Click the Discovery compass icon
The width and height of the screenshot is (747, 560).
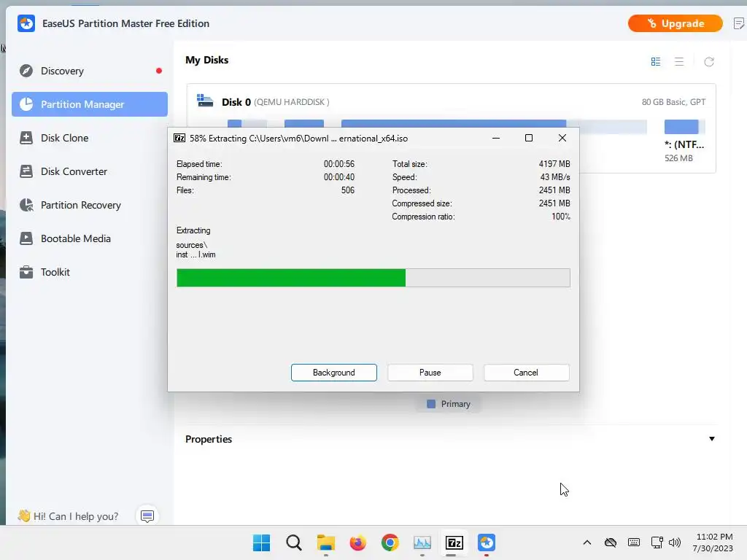26,71
